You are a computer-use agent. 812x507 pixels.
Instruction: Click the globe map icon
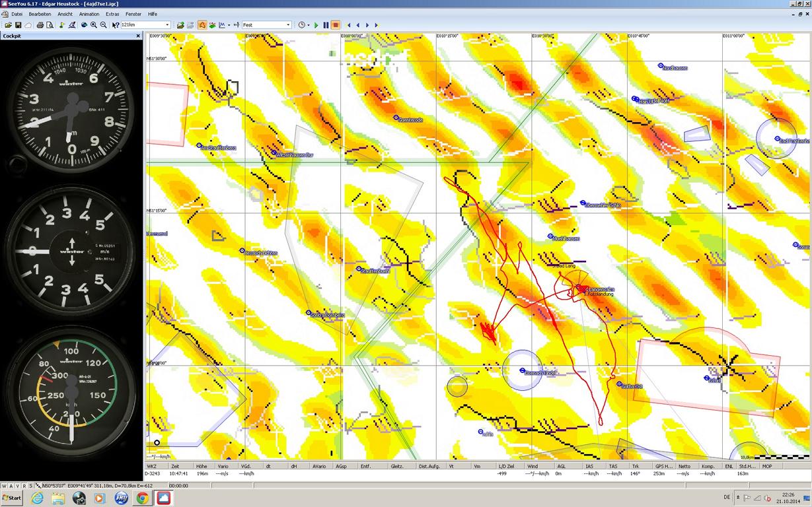point(84,25)
